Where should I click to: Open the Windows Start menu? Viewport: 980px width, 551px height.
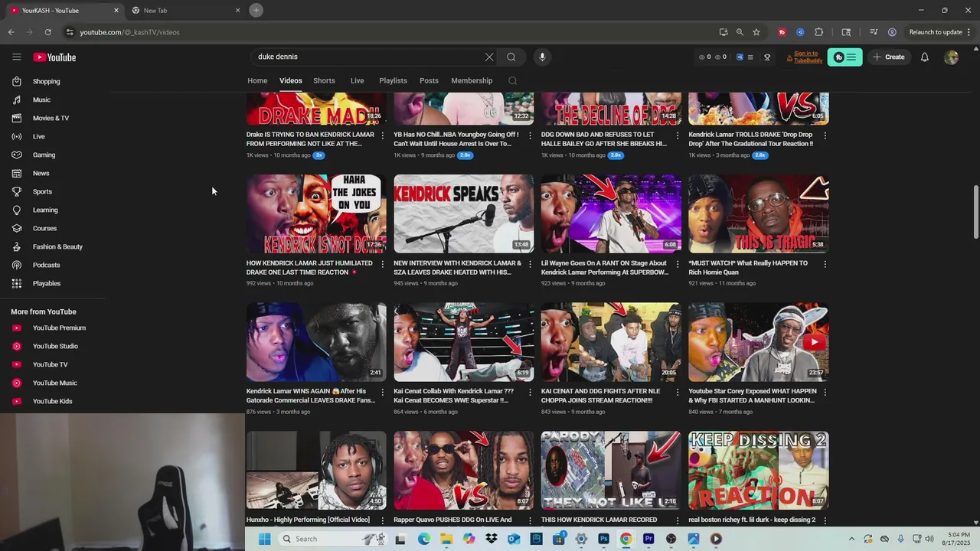coord(264,539)
